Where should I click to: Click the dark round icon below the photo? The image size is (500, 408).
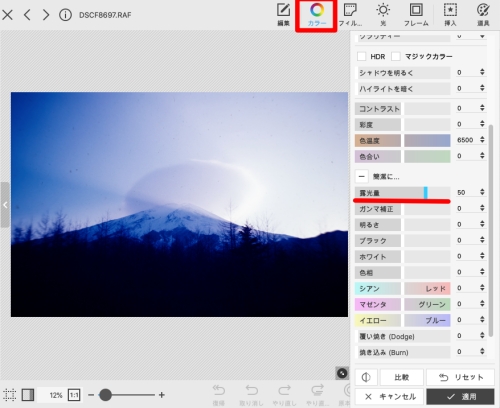(342, 373)
